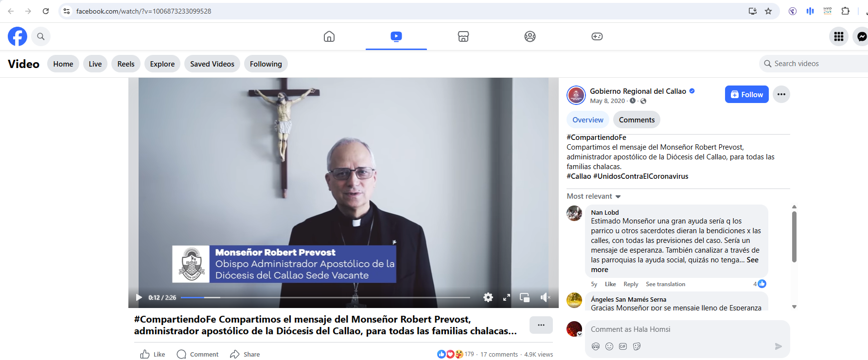Screen dimensions: 868x360
Task: Enter fullscreen mode on the video
Action: click(506, 297)
